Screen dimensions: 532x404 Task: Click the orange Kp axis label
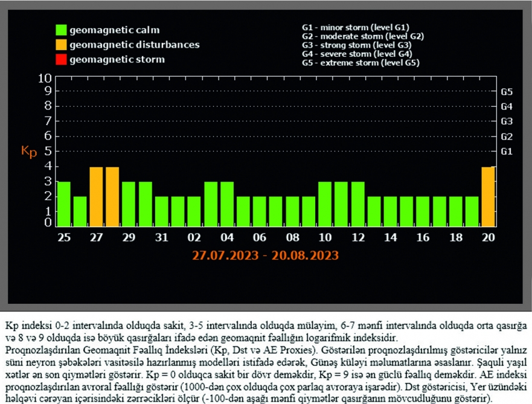point(29,152)
